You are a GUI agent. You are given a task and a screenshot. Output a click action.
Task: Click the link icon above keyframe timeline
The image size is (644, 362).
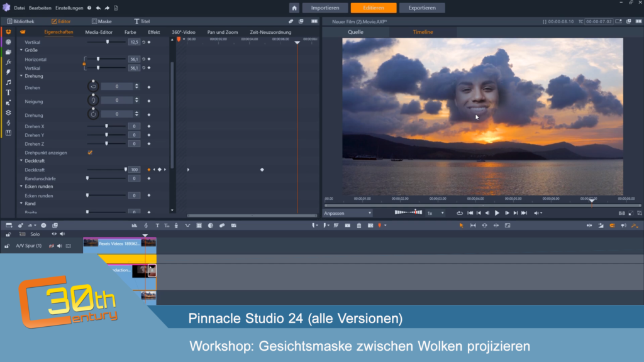click(x=291, y=21)
